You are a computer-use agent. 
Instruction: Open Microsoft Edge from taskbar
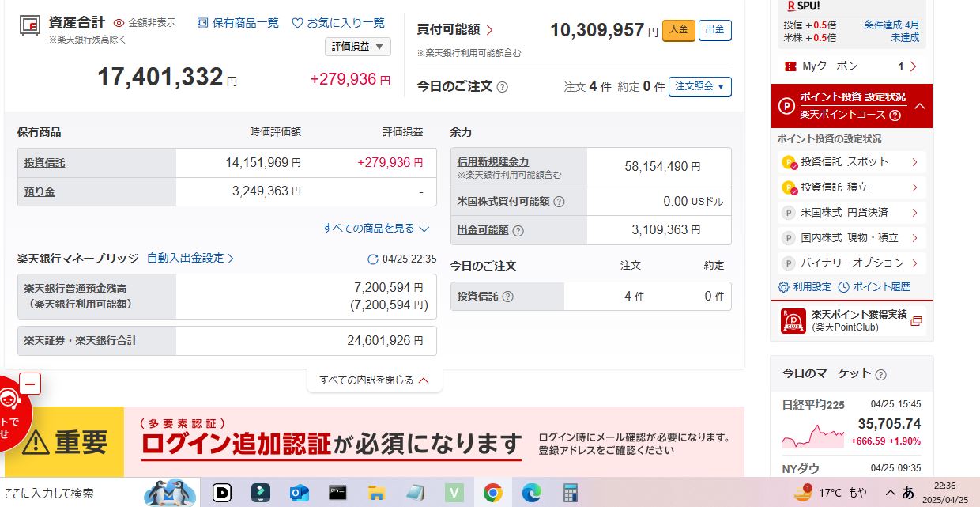[x=531, y=493]
